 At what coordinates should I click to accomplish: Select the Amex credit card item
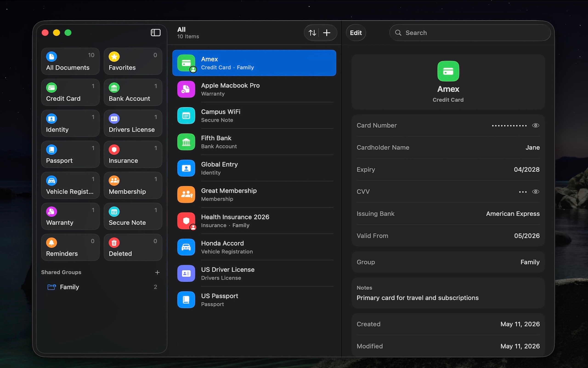click(254, 63)
